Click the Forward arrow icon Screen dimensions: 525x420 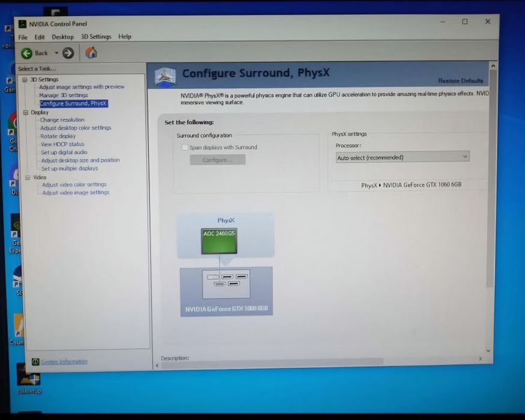[x=68, y=53]
